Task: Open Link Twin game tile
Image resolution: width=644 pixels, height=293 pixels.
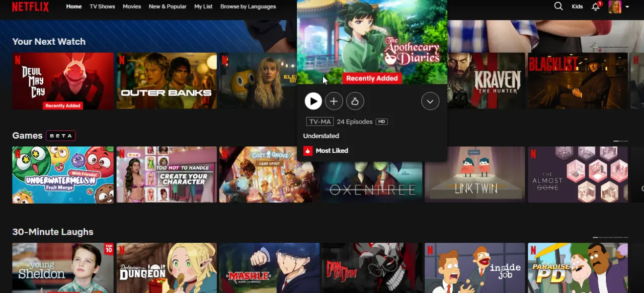Action: [x=474, y=174]
